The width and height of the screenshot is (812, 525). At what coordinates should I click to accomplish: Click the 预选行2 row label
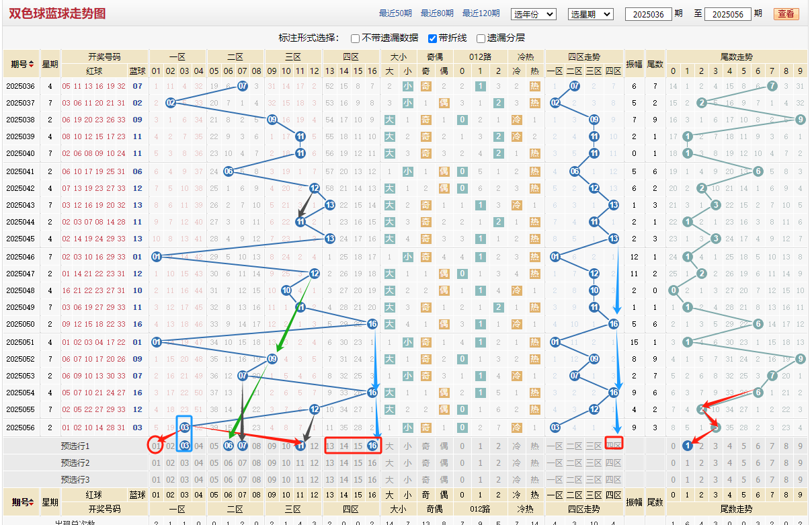(75, 462)
